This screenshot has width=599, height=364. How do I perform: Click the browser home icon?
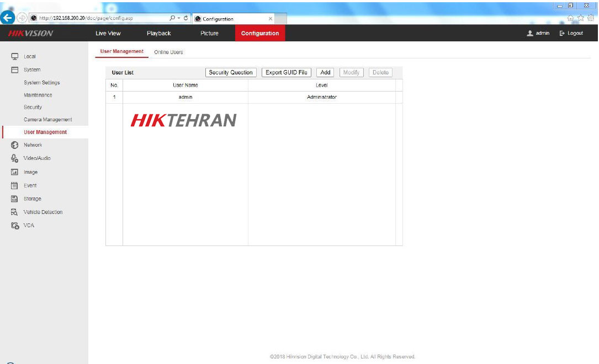pyautogui.click(x=570, y=18)
